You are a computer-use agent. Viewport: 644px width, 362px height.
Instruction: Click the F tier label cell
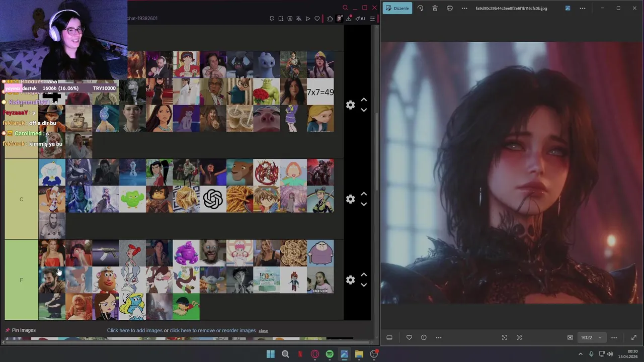pyautogui.click(x=21, y=280)
